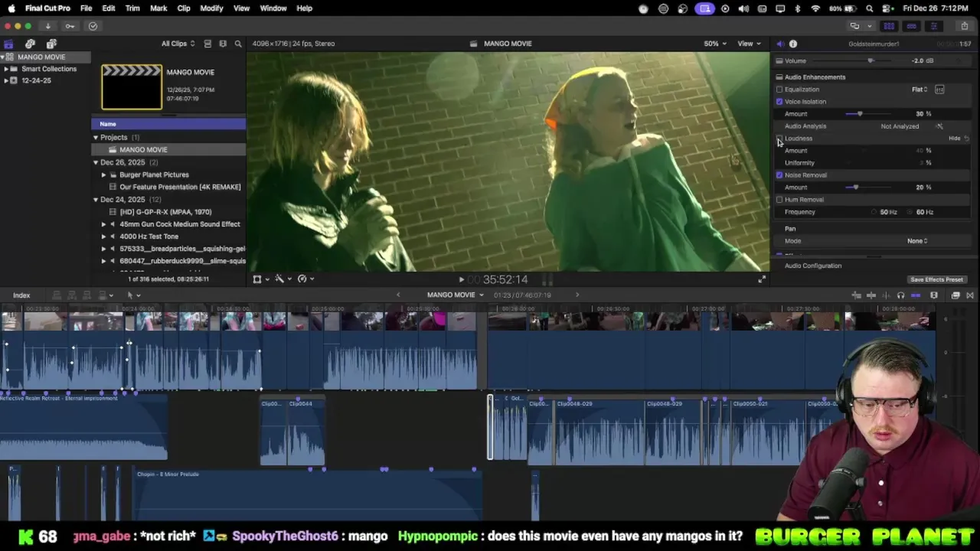Open the Modify menu
The image size is (980, 551).
click(x=211, y=8)
